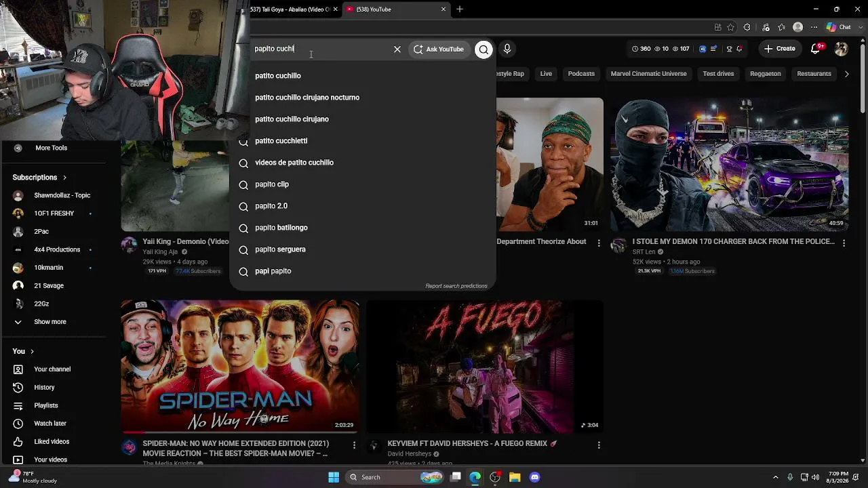Viewport: 868px width, 488px height.
Task: Select the Restaurants filter chip
Action: click(814, 73)
